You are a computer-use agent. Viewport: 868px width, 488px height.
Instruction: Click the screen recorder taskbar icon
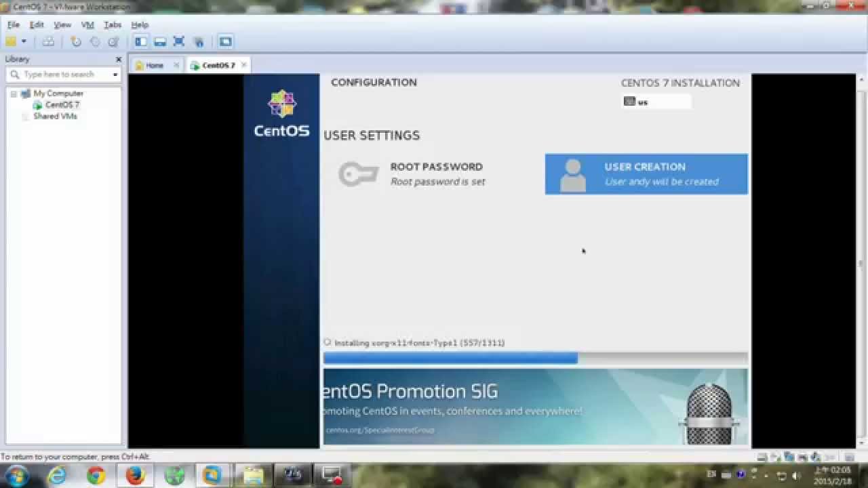[332, 476]
